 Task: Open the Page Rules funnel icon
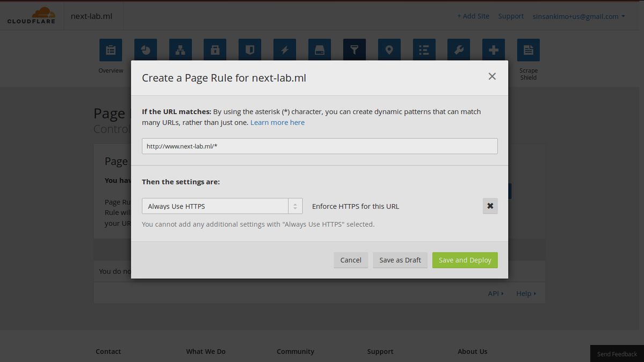click(354, 50)
